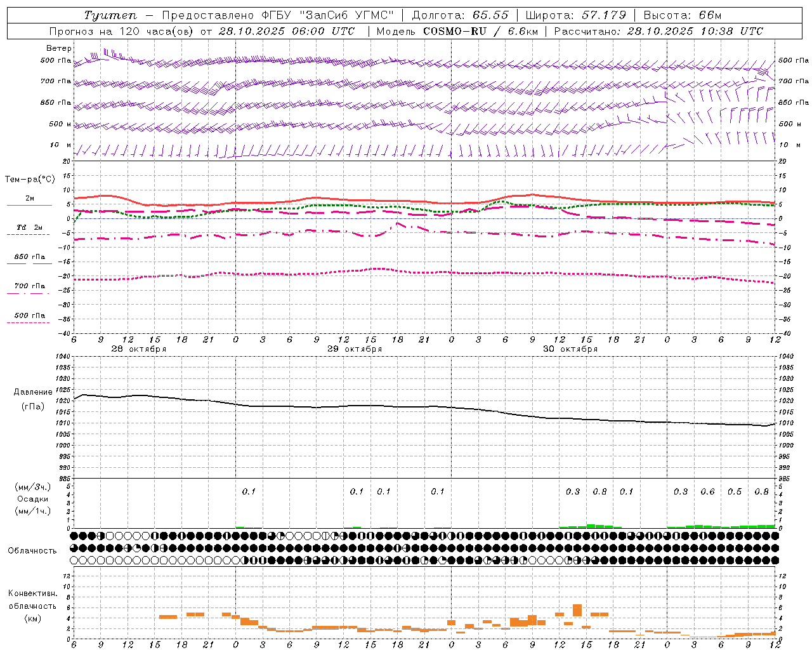The image size is (812, 650).
Task: Click the right-side "850 гПа" wind level label
Action: point(794,102)
